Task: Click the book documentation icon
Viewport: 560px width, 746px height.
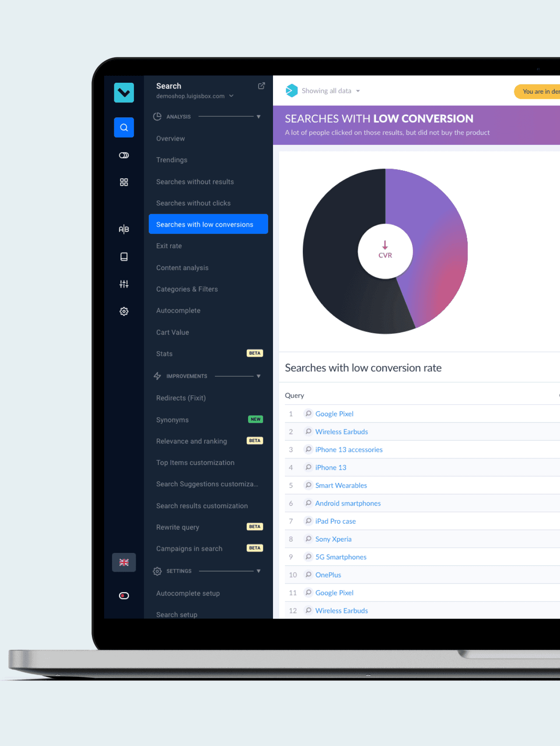Action: point(124,257)
